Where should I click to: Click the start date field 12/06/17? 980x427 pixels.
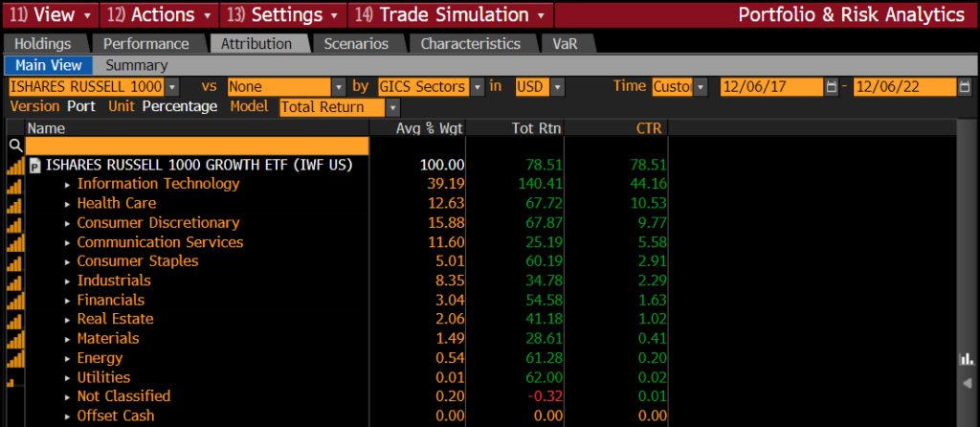pyautogui.click(x=771, y=87)
